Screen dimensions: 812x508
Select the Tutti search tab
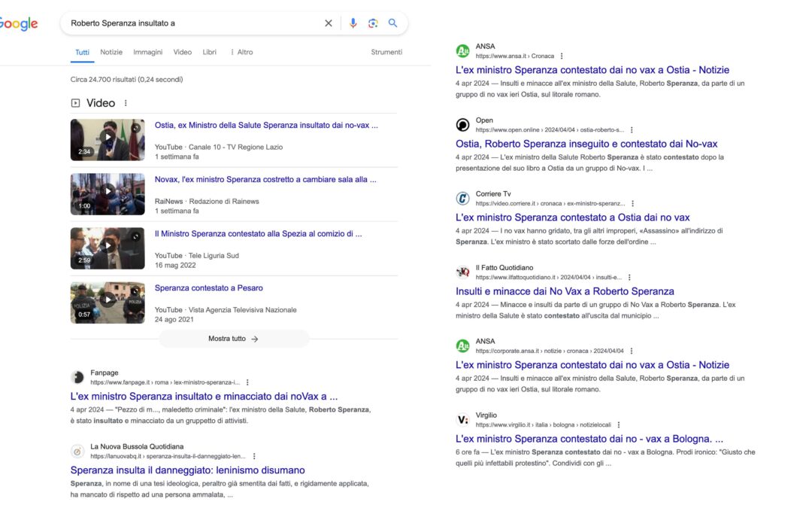click(83, 53)
